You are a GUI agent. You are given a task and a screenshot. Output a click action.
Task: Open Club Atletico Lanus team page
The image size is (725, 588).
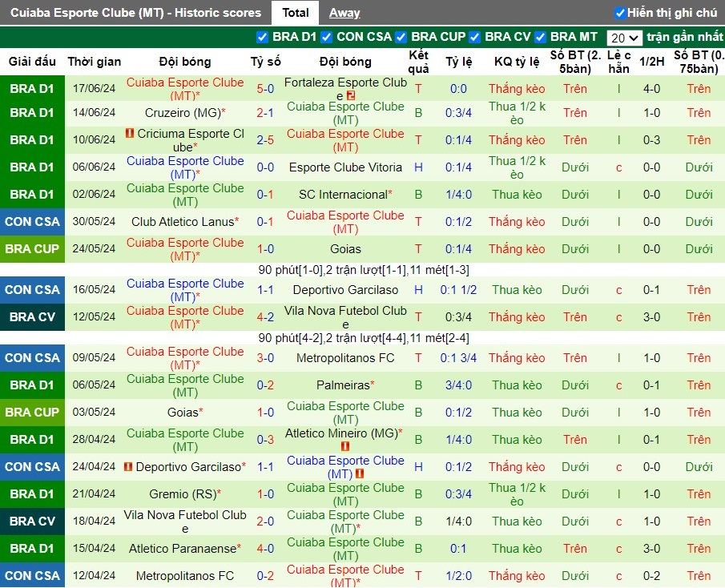tap(185, 222)
